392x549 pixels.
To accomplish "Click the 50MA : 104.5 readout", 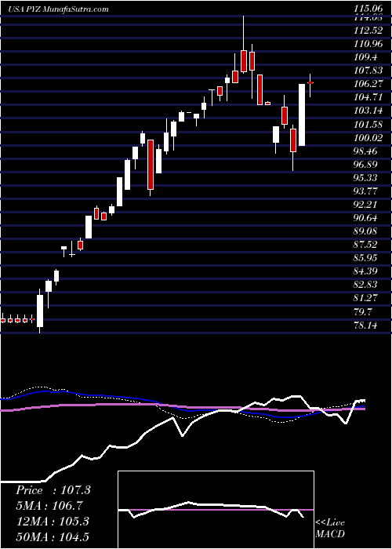I will click(53, 536).
